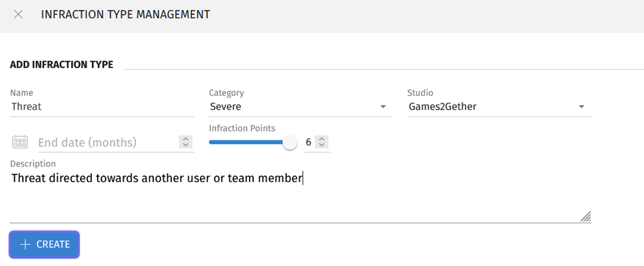Viewport: 644px width, 266px height.
Task: Increment Infraction Points using up arrow
Action: coord(321,139)
